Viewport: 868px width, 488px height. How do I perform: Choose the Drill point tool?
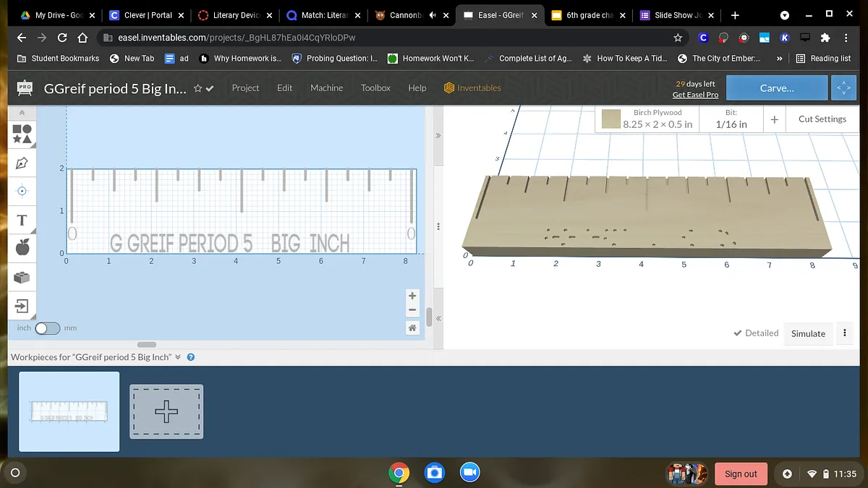click(22, 191)
